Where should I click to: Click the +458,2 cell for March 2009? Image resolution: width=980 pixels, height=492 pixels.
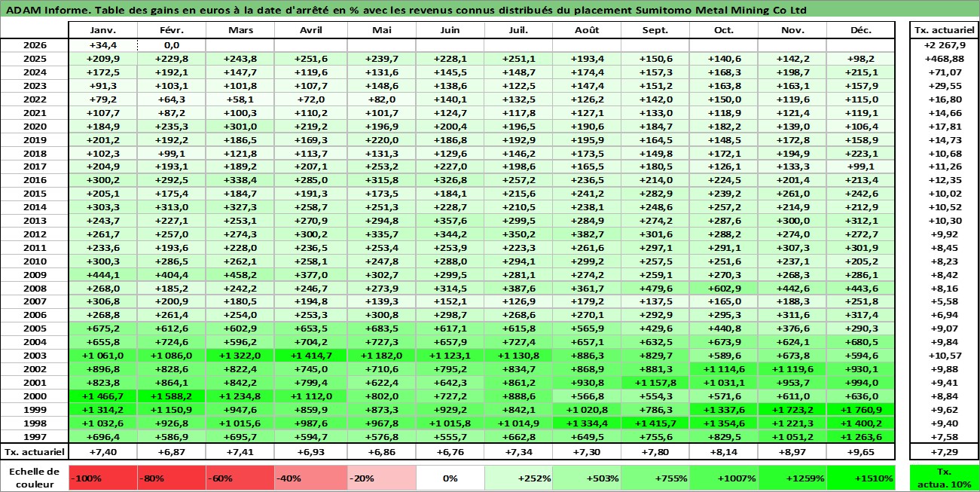point(240,274)
